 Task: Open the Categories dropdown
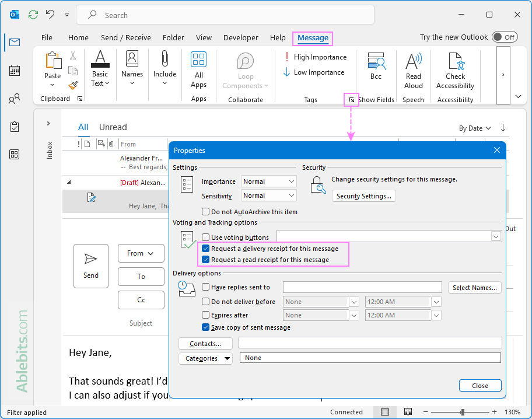[205, 358]
